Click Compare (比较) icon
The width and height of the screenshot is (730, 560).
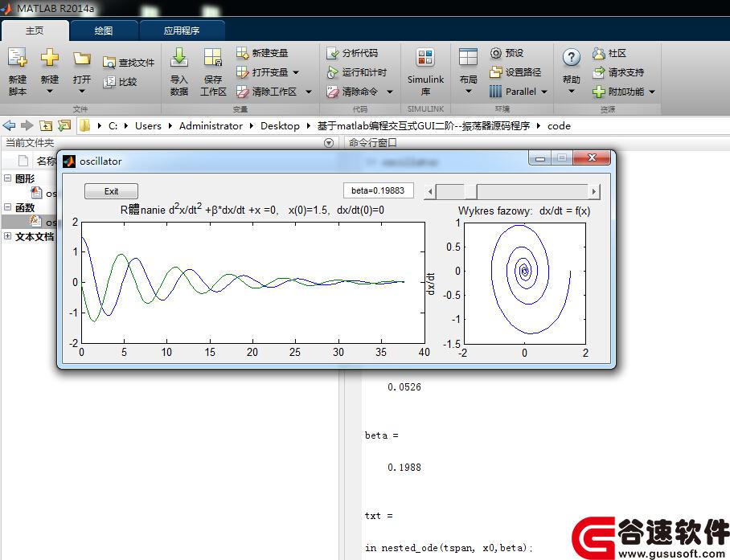point(109,82)
